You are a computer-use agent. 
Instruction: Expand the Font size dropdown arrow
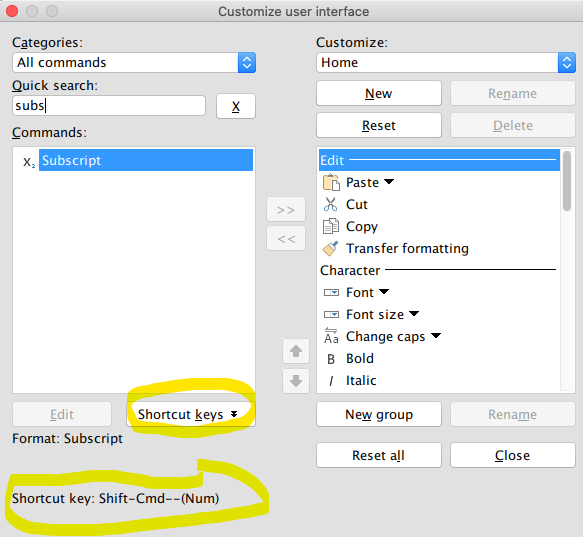click(414, 314)
